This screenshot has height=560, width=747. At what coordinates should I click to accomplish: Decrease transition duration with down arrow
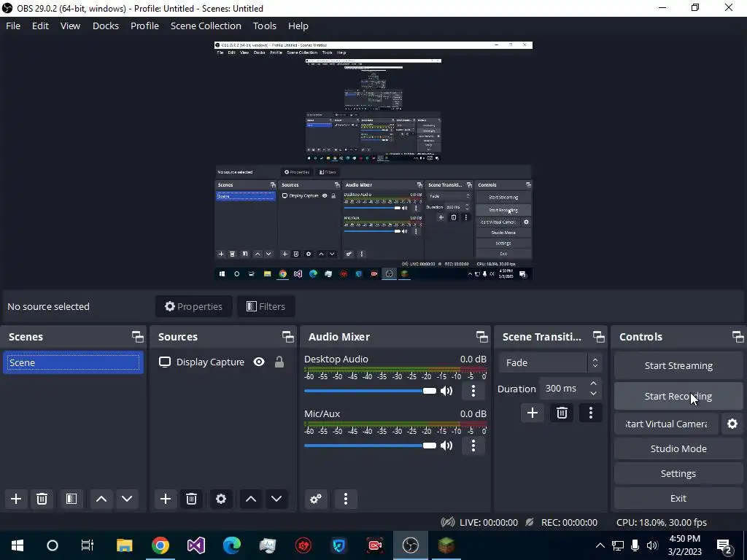click(593, 394)
